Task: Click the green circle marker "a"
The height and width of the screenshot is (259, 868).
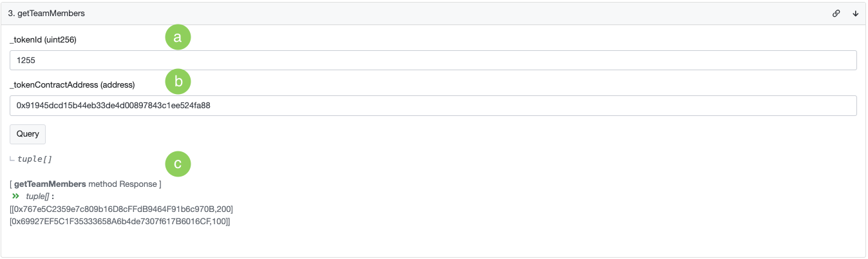Action: 178,38
